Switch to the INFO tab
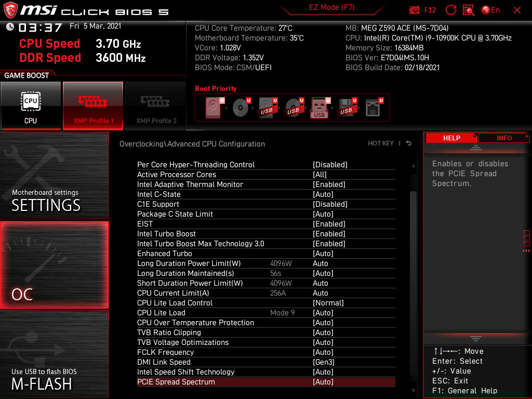The width and height of the screenshot is (532, 399). [x=503, y=138]
